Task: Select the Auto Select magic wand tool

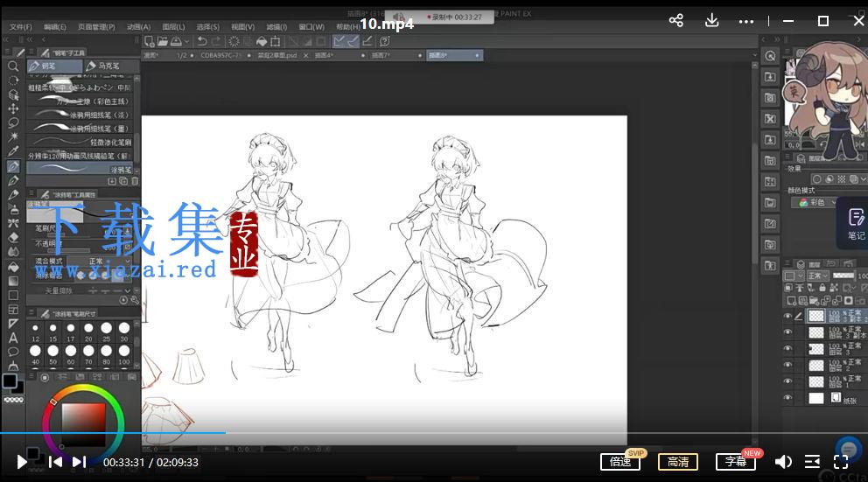Action: pyautogui.click(x=13, y=136)
